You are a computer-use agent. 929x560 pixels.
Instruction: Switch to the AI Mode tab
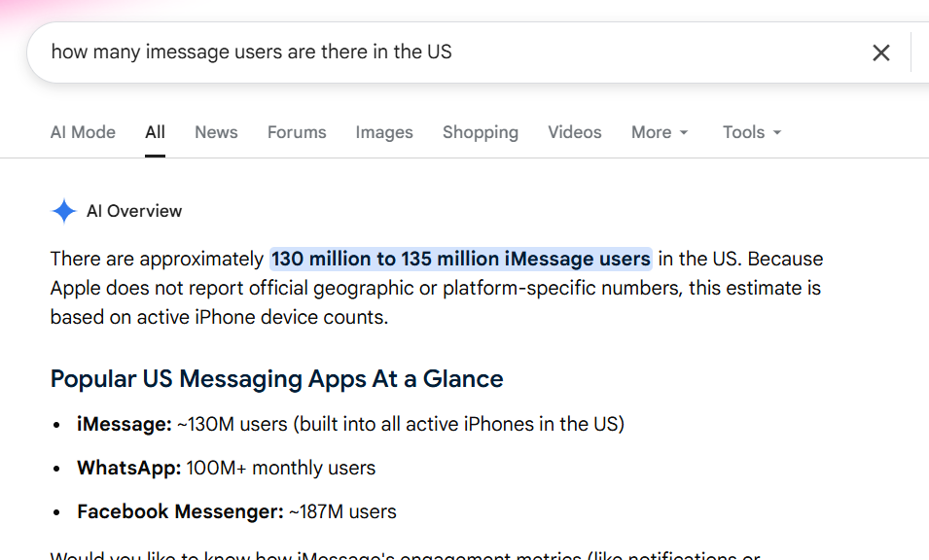[x=83, y=132]
